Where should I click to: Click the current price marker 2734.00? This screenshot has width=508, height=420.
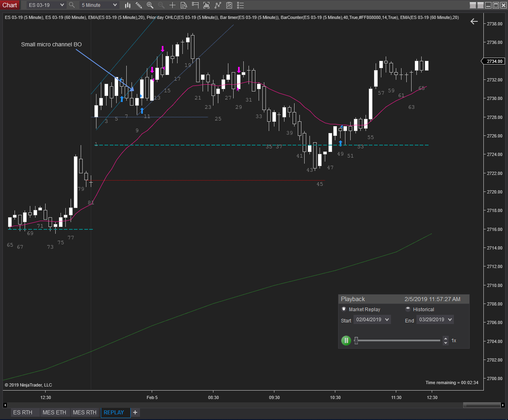coord(493,61)
